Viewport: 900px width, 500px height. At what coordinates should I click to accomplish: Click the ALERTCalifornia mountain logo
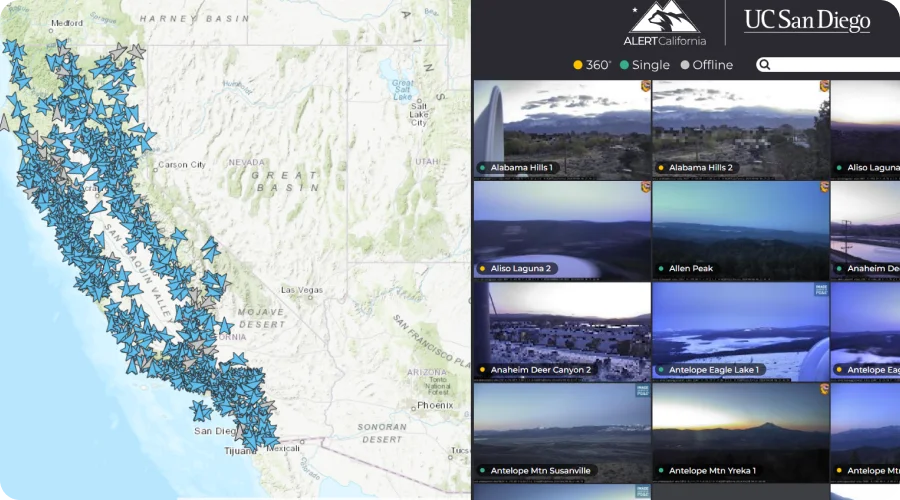click(665, 23)
